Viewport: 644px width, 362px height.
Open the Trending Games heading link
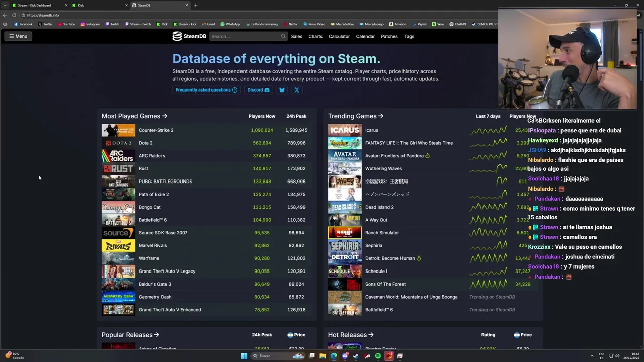[x=356, y=116]
